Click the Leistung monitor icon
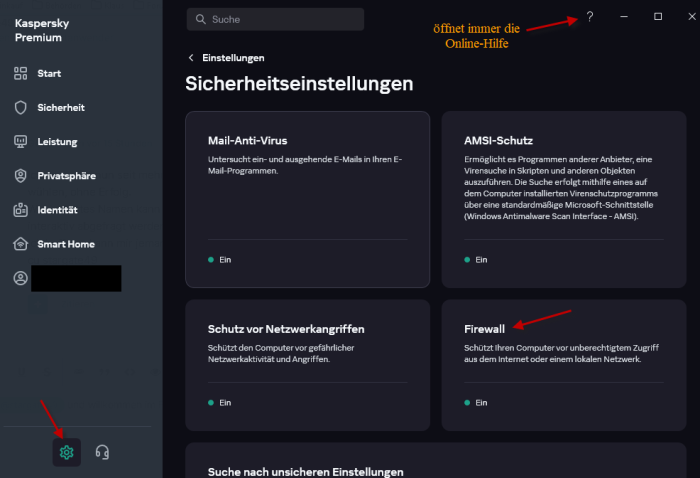The image size is (700, 478). 21,141
